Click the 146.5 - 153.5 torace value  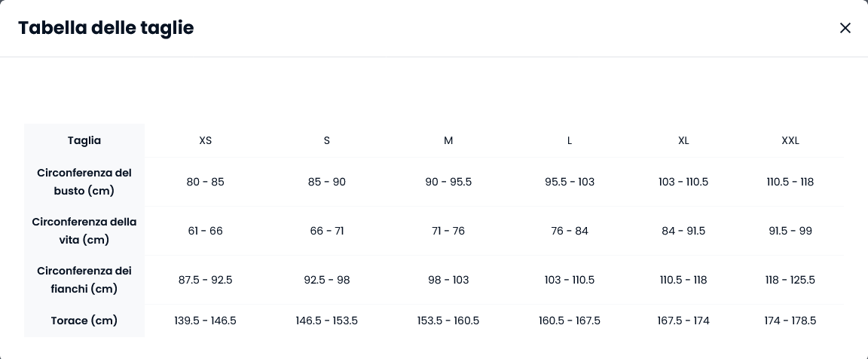pyautogui.click(x=326, y=321)
